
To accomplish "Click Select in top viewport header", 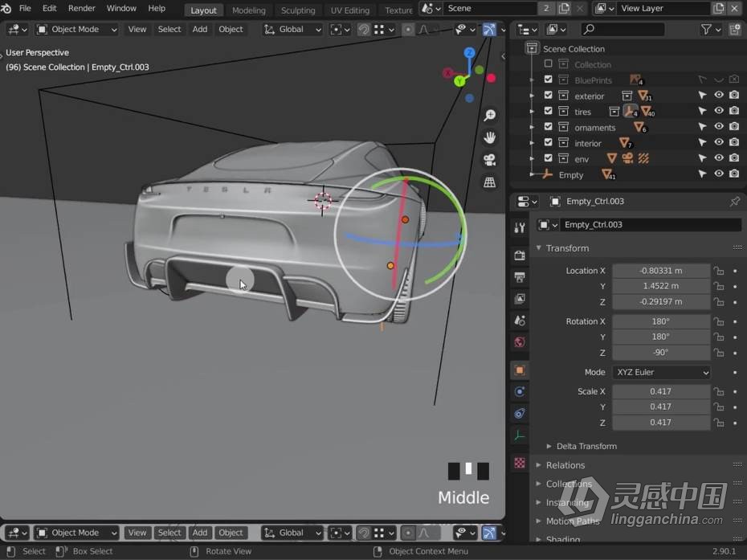I will coord(169,30).
